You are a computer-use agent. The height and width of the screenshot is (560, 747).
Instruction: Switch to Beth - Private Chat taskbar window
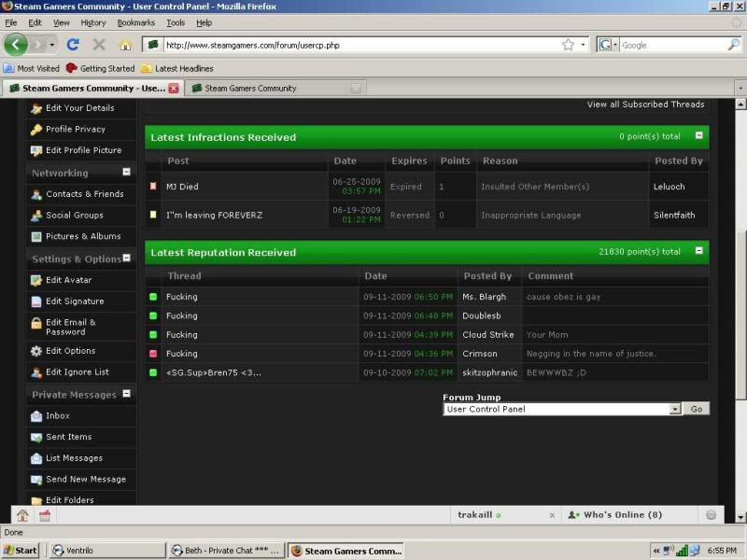226,551
